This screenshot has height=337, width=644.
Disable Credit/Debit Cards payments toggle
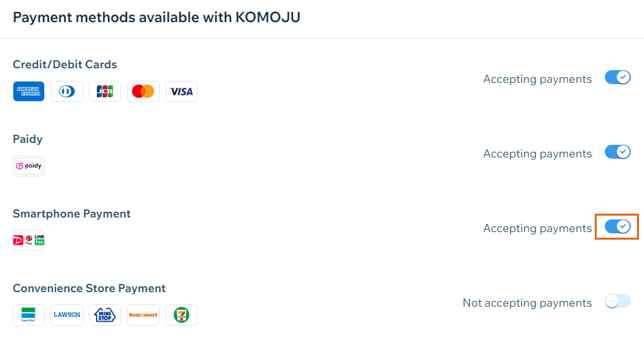[x=617, y=77]
